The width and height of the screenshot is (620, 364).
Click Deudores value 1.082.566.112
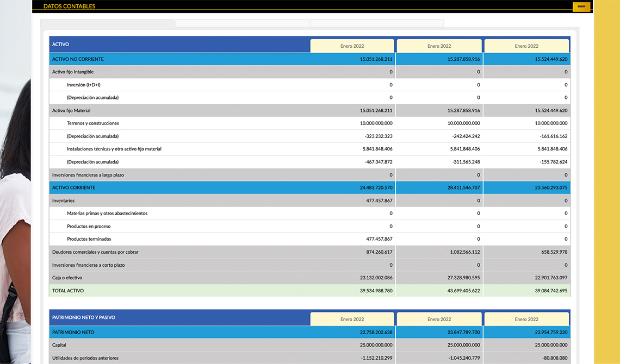click(x=464, y=252)
